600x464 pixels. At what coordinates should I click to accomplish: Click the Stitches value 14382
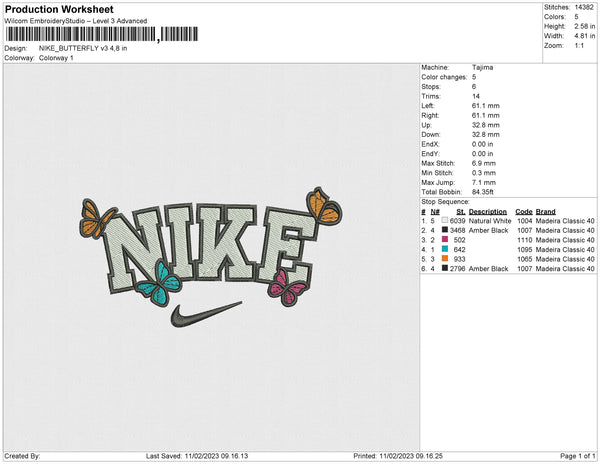click(x=584, y=7)
